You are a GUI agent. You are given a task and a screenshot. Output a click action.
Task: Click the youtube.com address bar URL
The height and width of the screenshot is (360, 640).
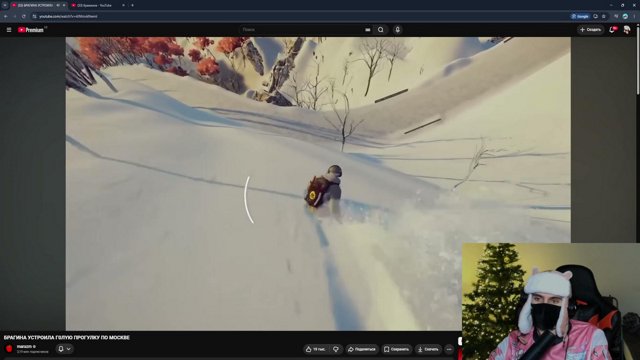(x=68, y=16)
